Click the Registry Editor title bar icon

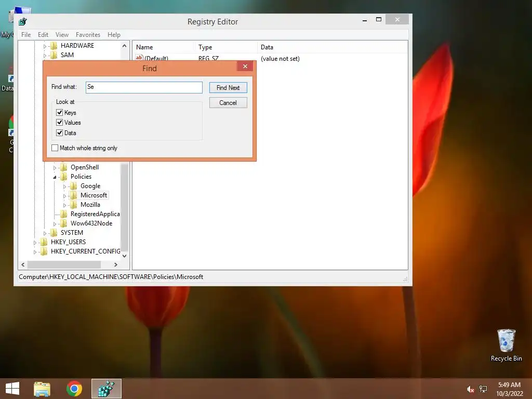point(23,22)
